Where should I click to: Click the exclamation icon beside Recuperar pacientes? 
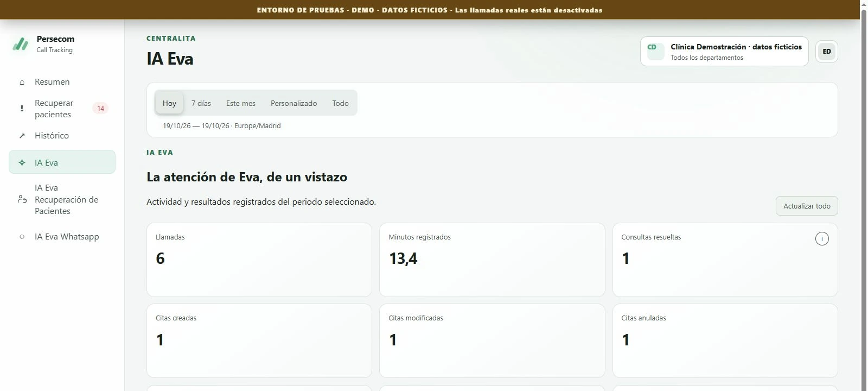(x=22, y=109)
